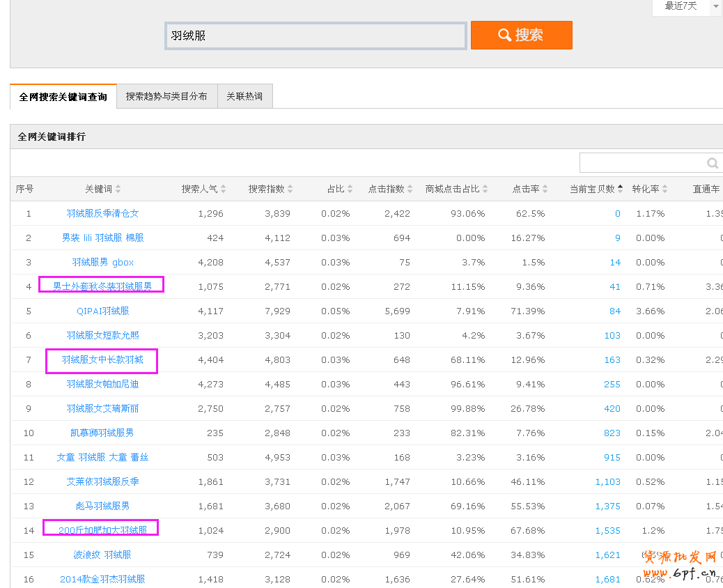Click item count 1,535 link
This screenshot has width=723, height=588.
(607, 531)
